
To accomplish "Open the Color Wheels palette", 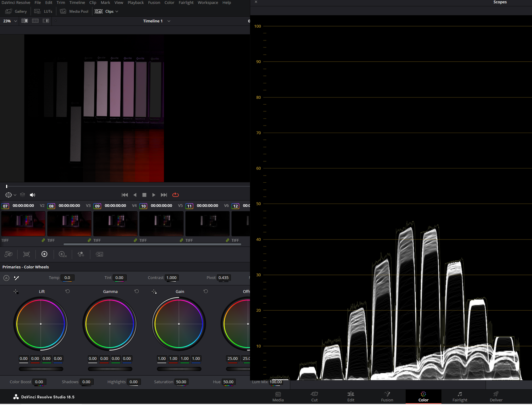I will click(x=44, y=254).
